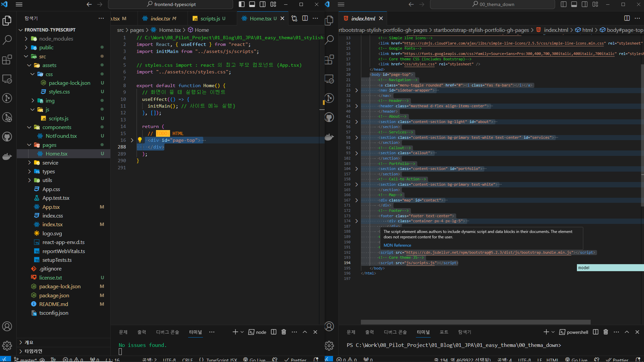Viewport: 644px width, 362px height.
Task: Click compare changes icon beside Home.tsx tab
Action: click(294, 18)
